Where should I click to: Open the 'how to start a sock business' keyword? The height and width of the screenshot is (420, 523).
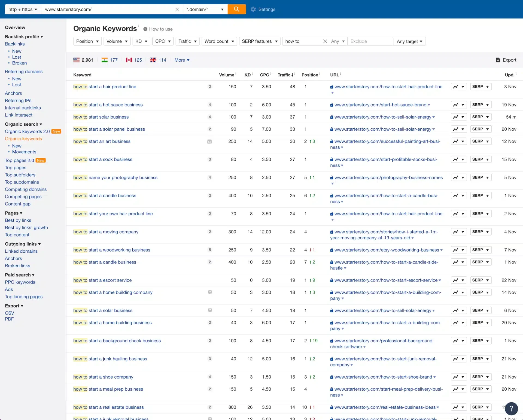[x=103, y=159]
